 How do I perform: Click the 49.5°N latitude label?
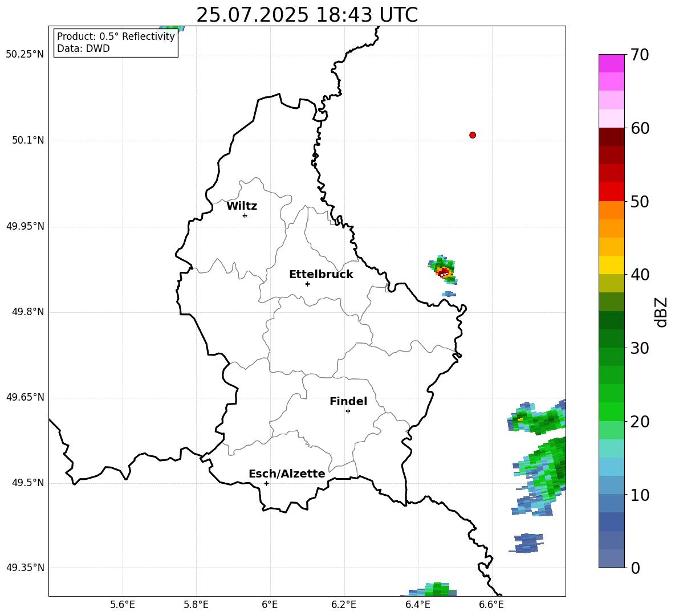[x=27, y=483]
